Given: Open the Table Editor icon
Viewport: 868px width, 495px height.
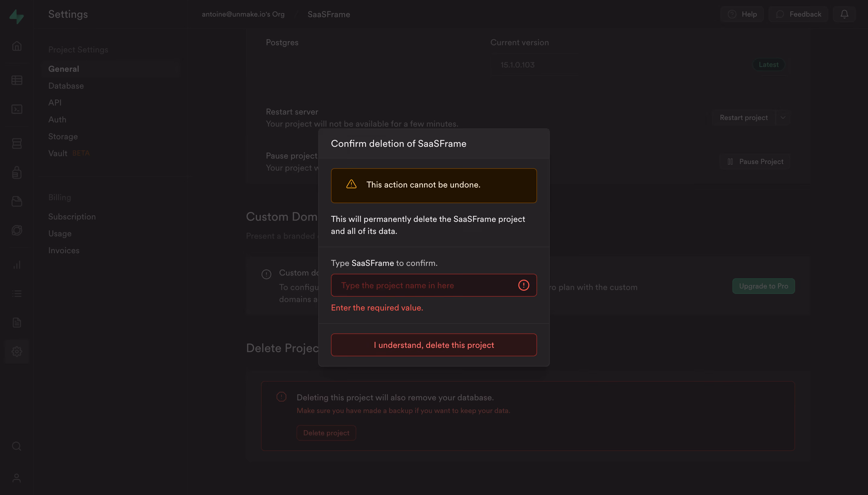Looking at the screenshot, I should (17, 80).
